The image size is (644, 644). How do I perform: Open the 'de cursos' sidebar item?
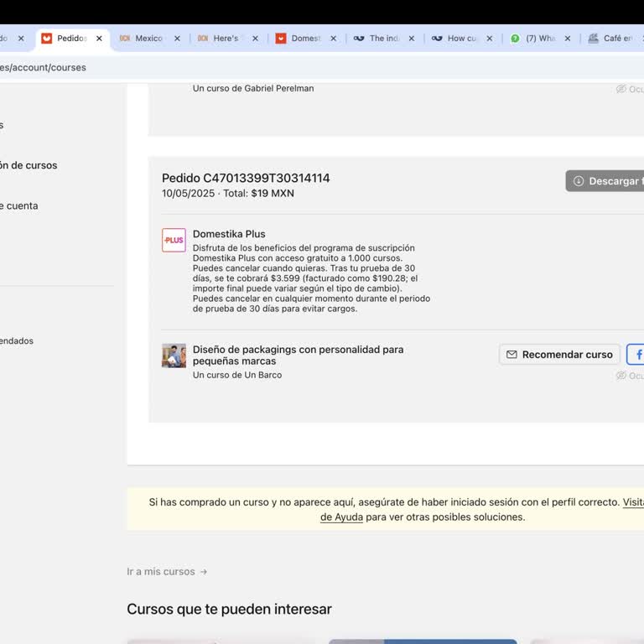[29, 165]
